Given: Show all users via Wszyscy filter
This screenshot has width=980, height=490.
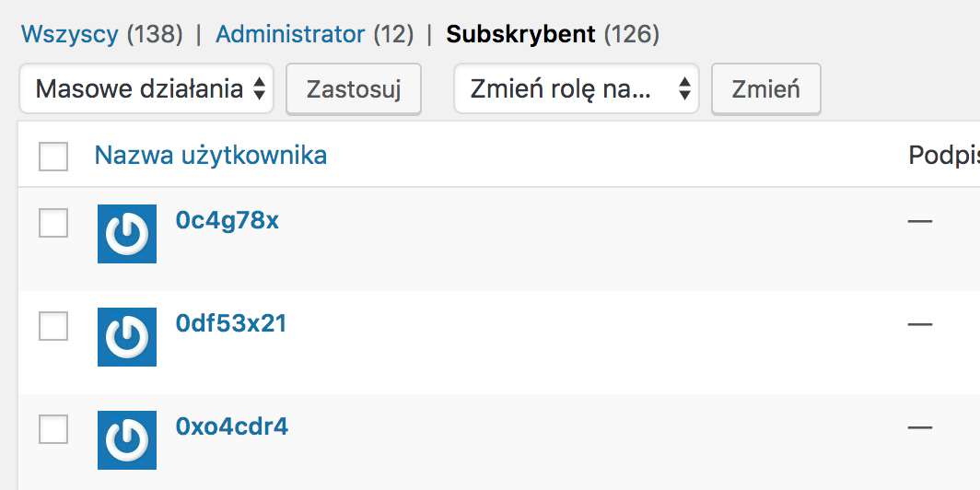Looking at the screenshot, I should (x=69, y=34).
